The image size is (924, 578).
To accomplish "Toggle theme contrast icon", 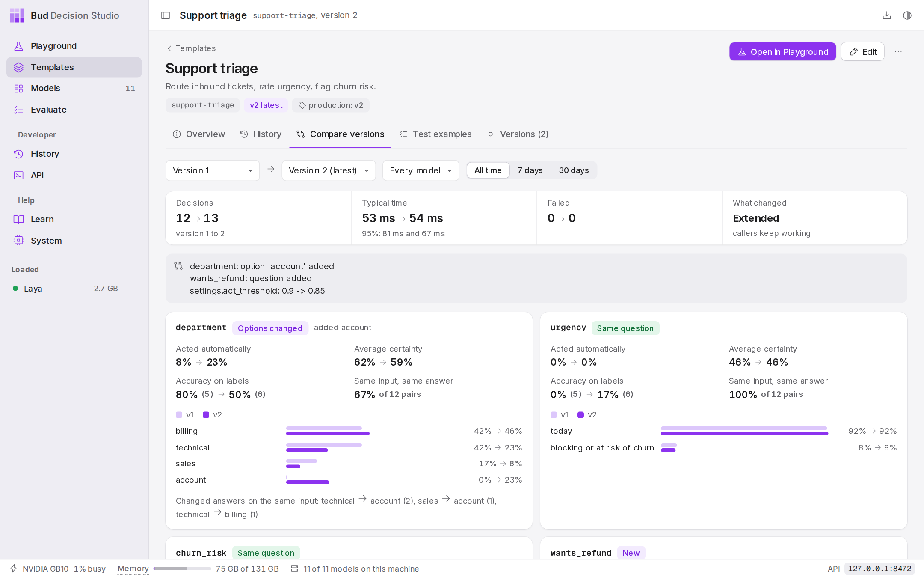I will (907, 15).
